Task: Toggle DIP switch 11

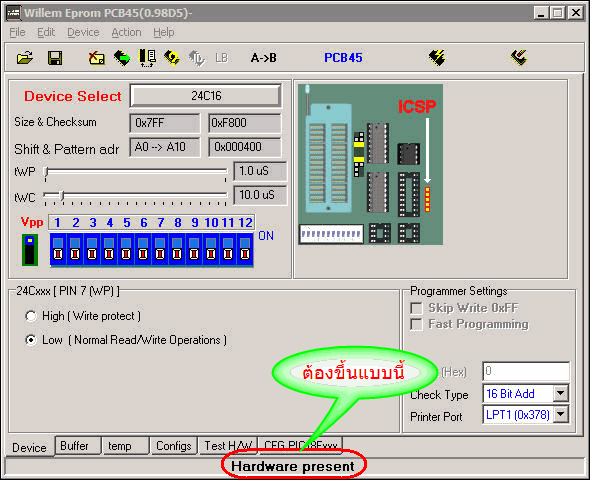Action: (x=228, y=249)
